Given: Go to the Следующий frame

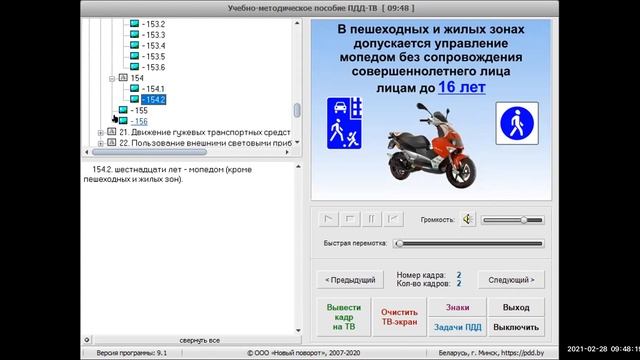Looking at the screenshot, I should coord(511,280).
